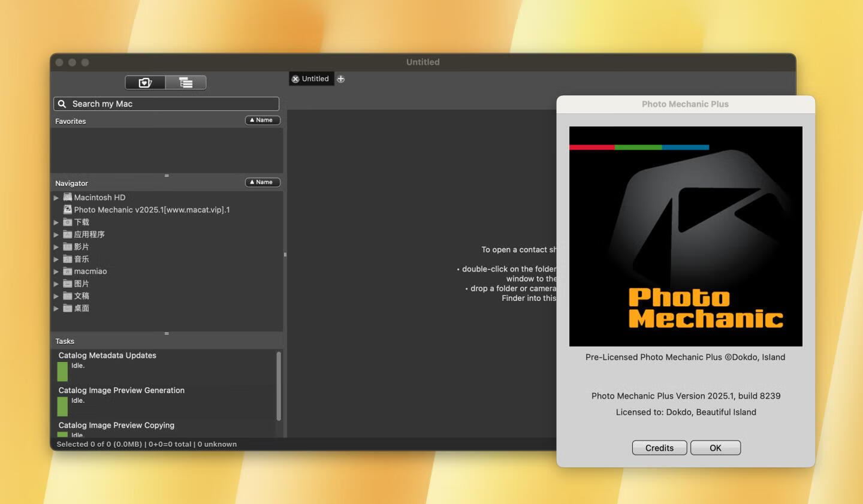Select Macintosh HD in Navigator
This screenshot has width=863, height=504.
tap(99, 197)
